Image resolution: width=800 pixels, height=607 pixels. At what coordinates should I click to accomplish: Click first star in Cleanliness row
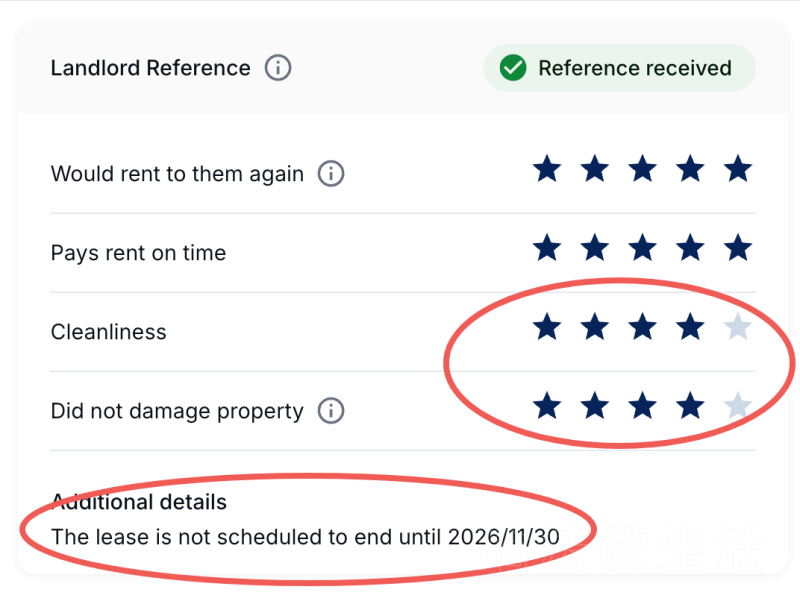coord(547,327)
